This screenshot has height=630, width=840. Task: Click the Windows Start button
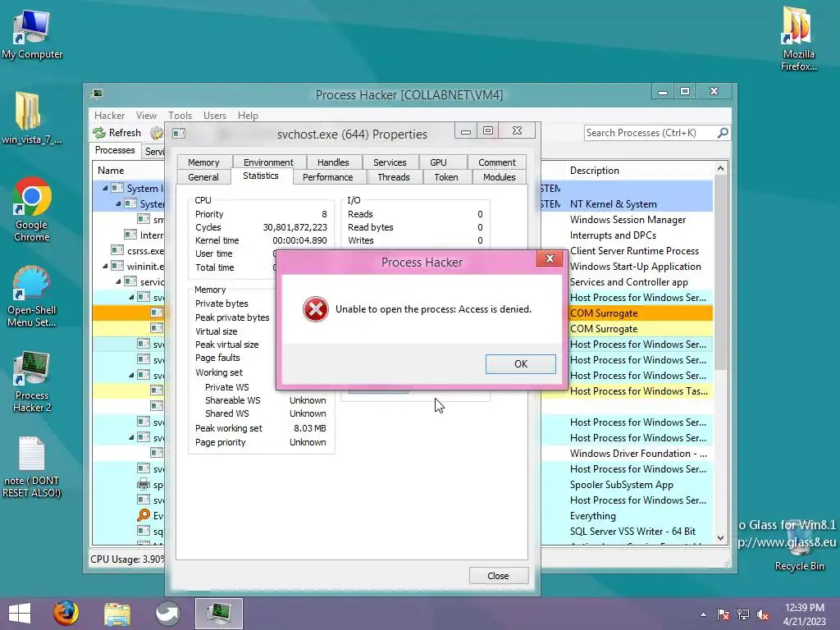point(20,614)
